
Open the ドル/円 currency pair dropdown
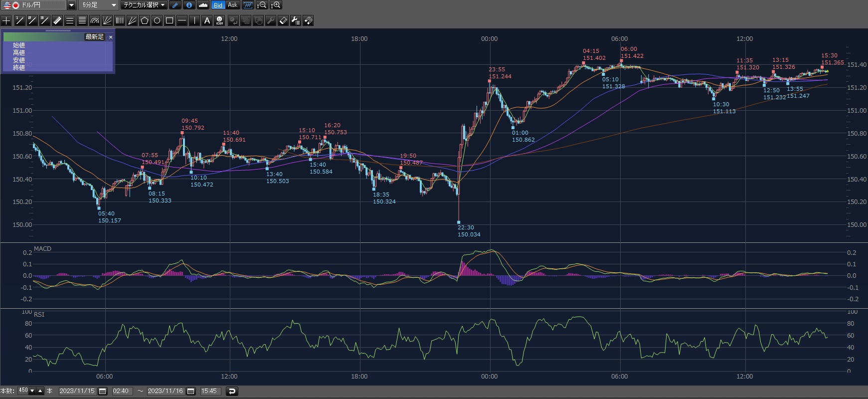(x=71, y=5)
